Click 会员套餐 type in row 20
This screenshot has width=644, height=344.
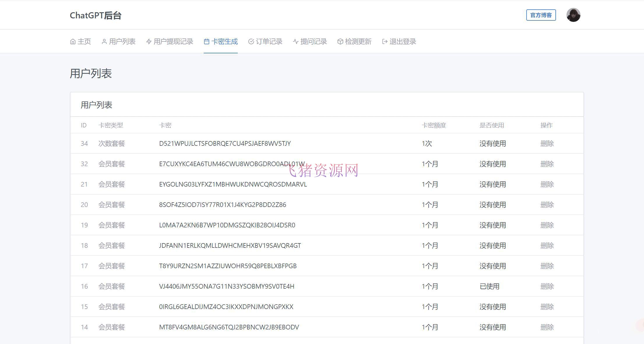coord(112,205)
